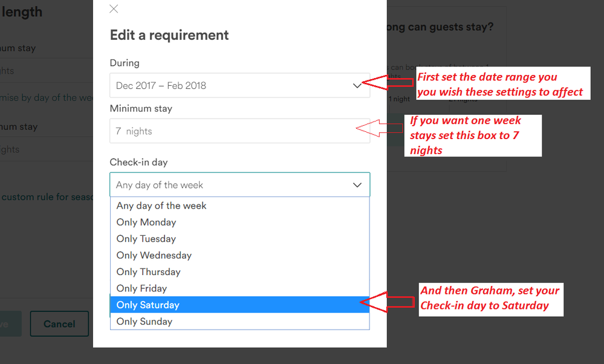Viewport: 604px width, 364px height.
Task: Choose Only Wednesday option
Action: point(154,255)
